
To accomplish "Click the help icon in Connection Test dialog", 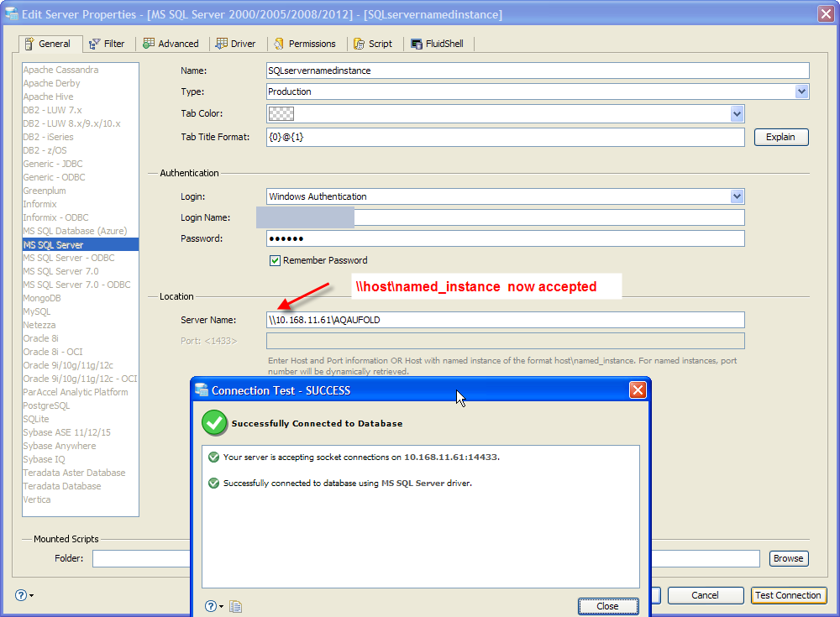I will coord(211,606).
